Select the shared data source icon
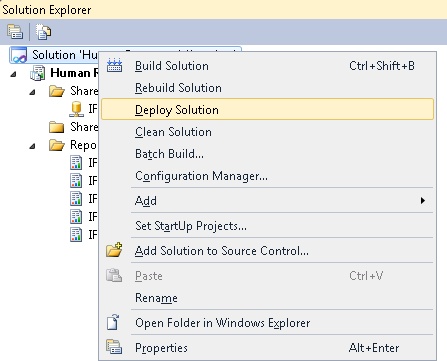 click(x=76, y=109)
